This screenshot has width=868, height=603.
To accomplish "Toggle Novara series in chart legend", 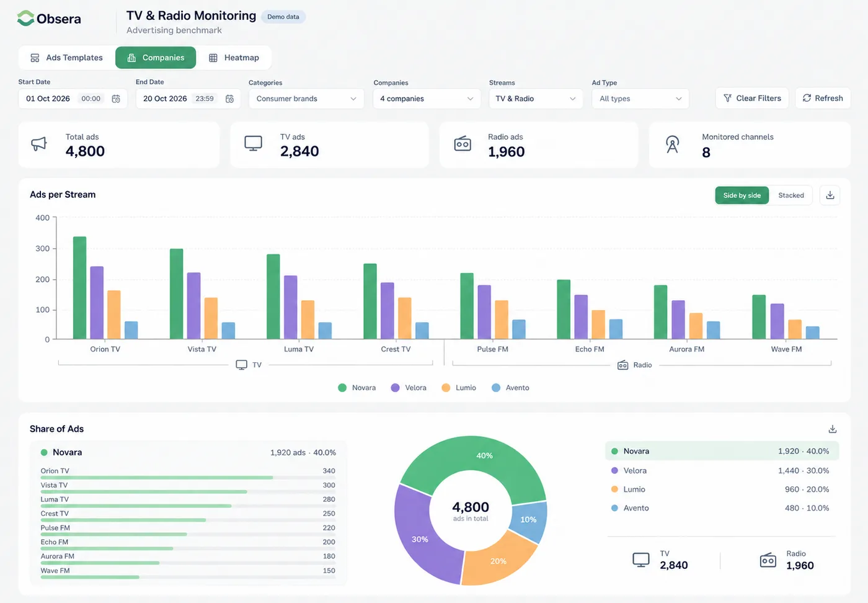I will click(357, 388).
